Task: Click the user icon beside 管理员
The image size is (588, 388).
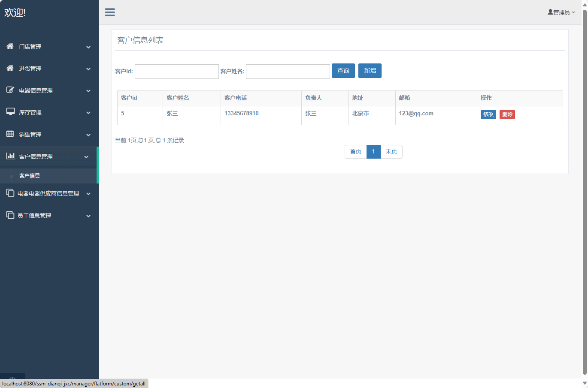Action: pyautogui.click(x=550, y=12)
